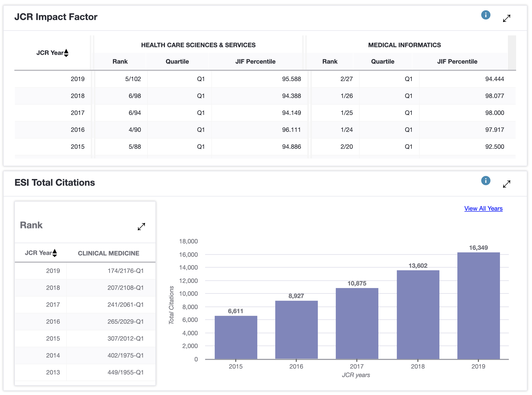The height and width of the screenshot is (395, 532).
Task: Select the 2019 row with rank 5/102
Action: (133, 79)
